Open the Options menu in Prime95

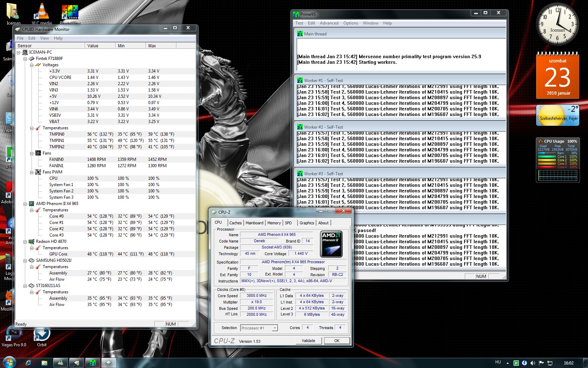point(350,23)
